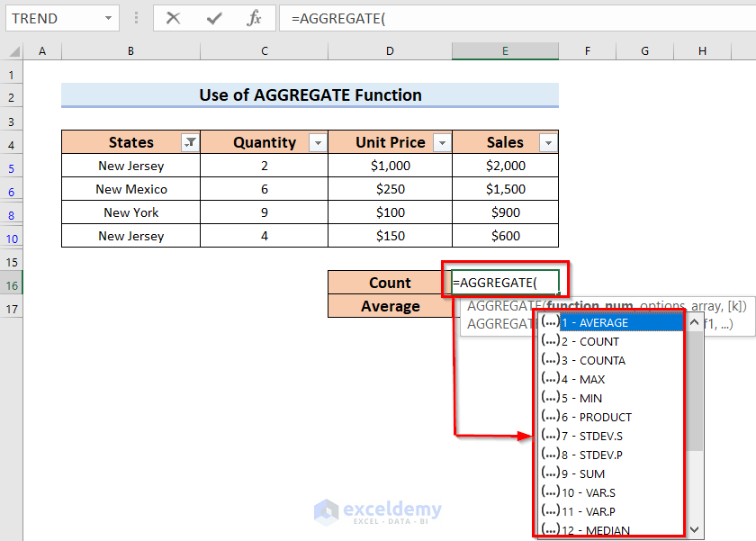Click the scroll-down arrow of the function list
This screenshot has width=756, height=541.
point(695,529)
